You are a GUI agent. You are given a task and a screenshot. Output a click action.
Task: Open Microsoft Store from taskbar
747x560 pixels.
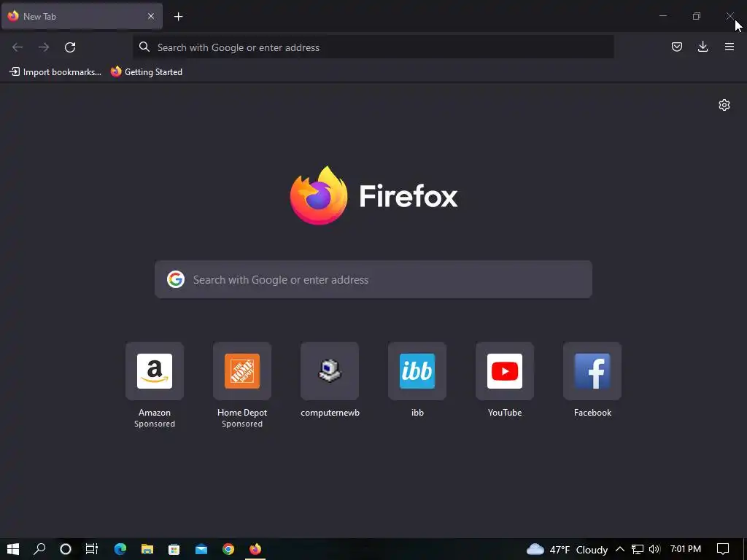[x=174, y=549]
